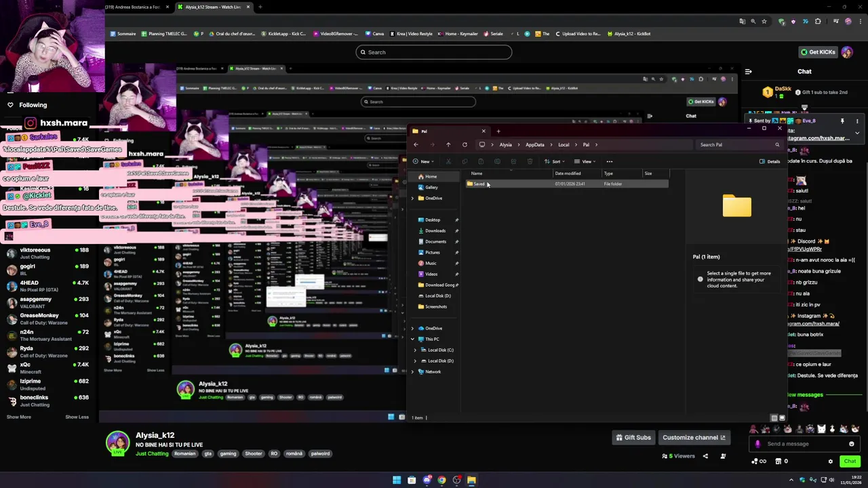
Task: Open chat settings gear icon
Action: 830,462
